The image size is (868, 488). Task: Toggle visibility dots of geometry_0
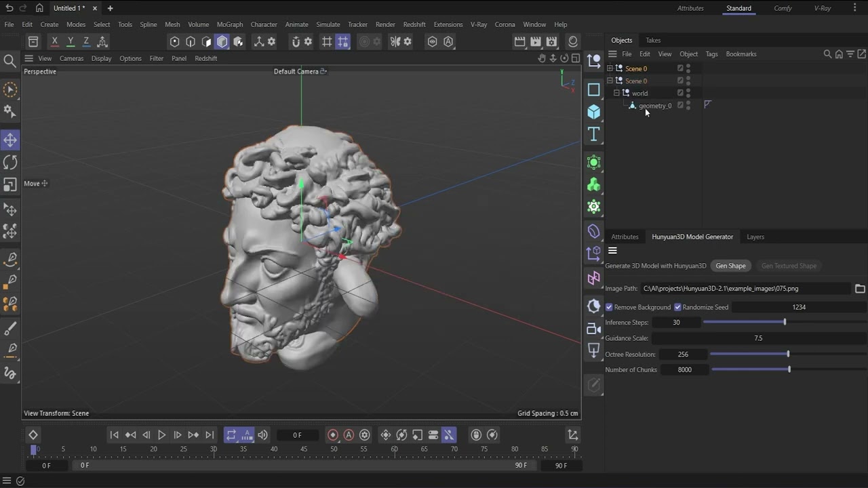point(688,106)
